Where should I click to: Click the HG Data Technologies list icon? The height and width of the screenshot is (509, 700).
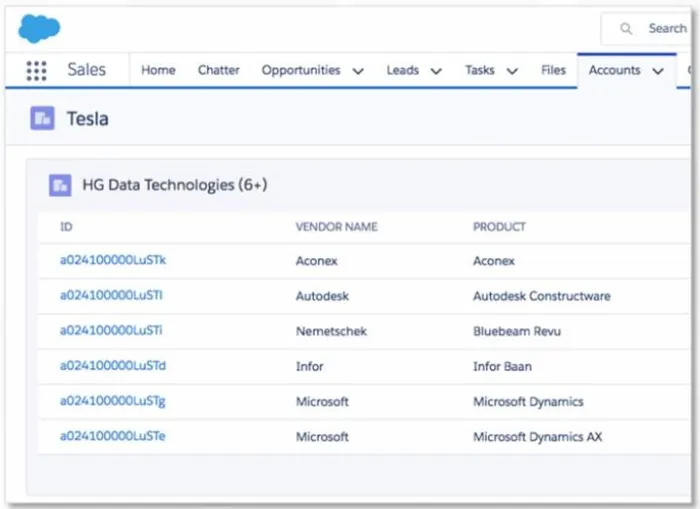click(x=60, y=185)
